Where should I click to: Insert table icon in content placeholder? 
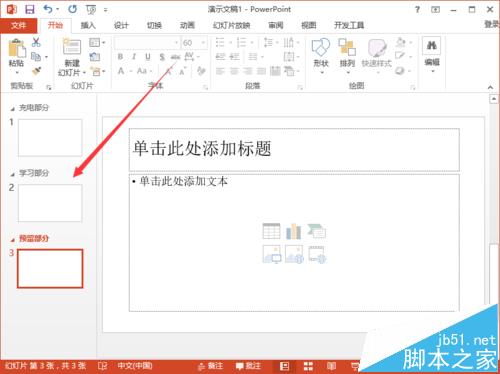pyautogui.click(x=271, y=231)
